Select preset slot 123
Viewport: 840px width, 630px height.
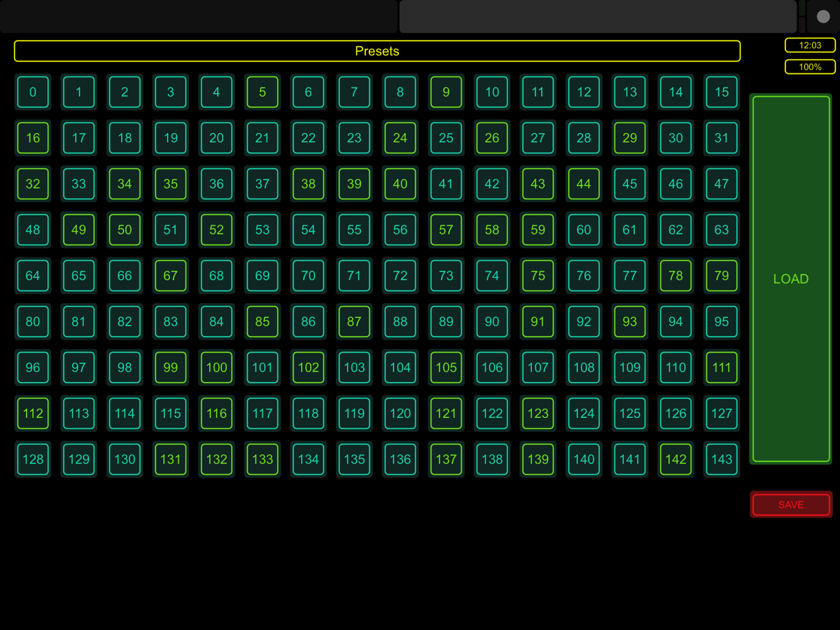point(538,413)
